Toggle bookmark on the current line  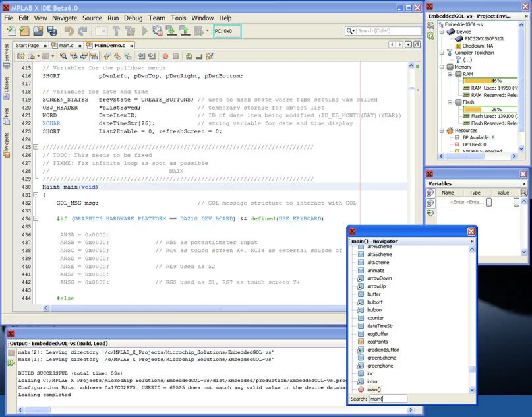point(128,56)
